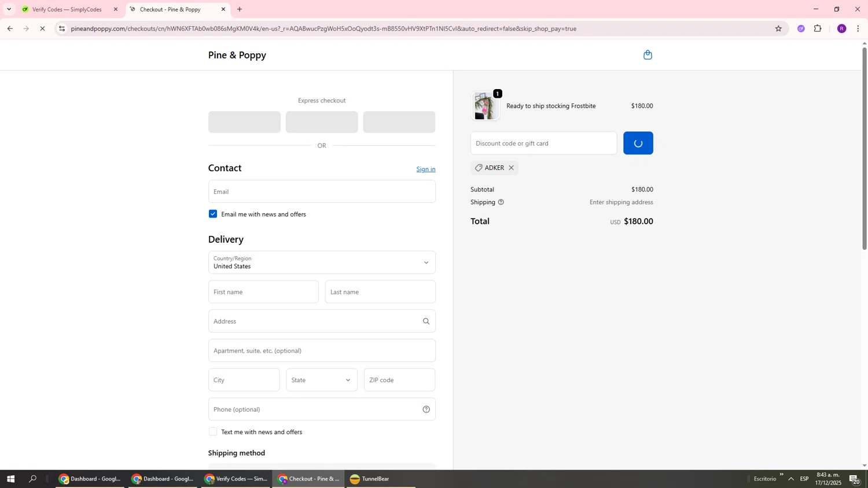The height and width of the screenshot is (488, 868).
Task: Close the Checkout Pine & Poppy tab
Action: (x=223, y=9)
